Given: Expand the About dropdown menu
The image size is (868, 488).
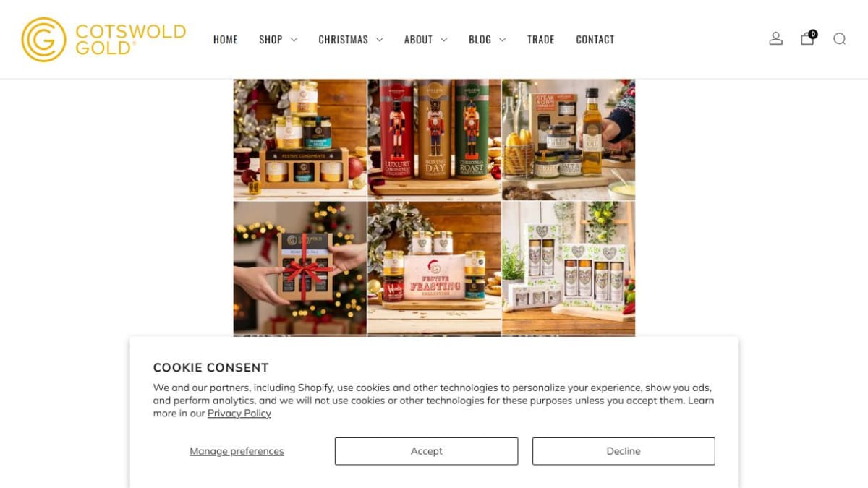Looking at the screenshot, I should coord(425,40).
